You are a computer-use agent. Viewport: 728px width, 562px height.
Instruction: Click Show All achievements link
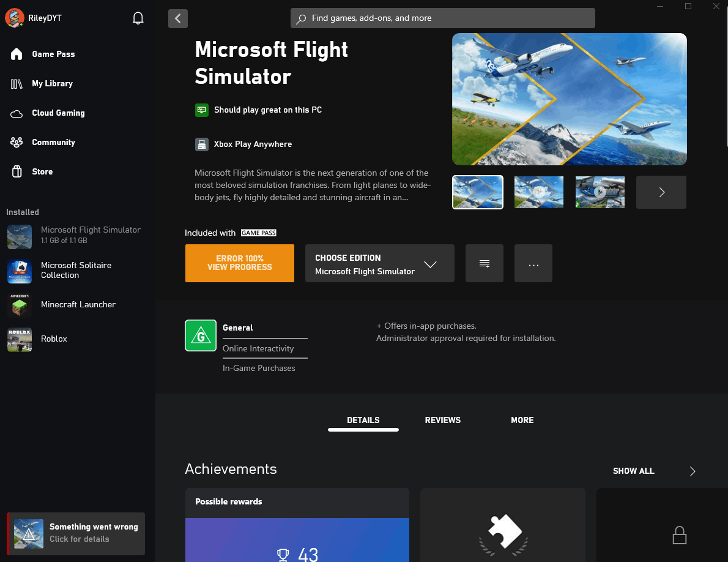click(x=633, y=471)
